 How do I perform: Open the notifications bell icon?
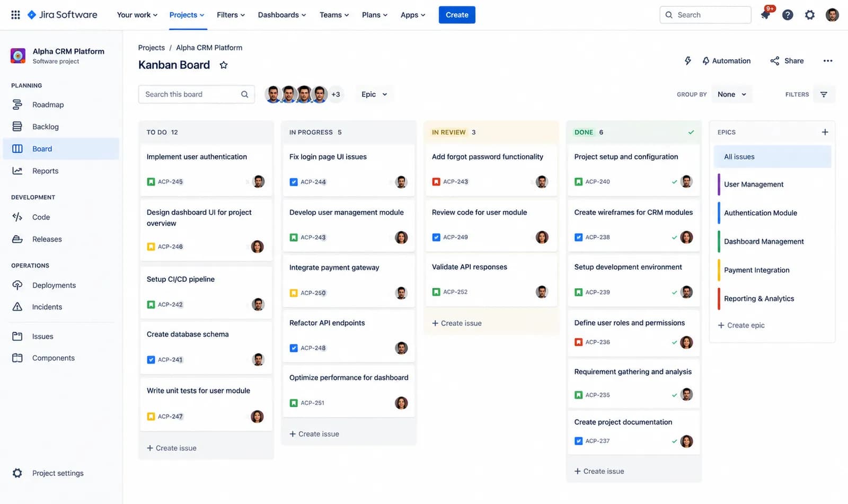(765, 15)
